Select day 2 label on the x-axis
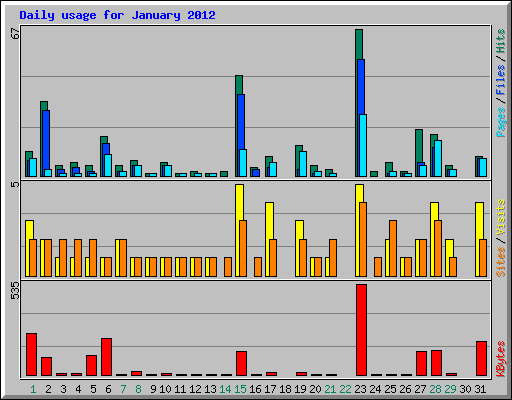 point(48,389)
